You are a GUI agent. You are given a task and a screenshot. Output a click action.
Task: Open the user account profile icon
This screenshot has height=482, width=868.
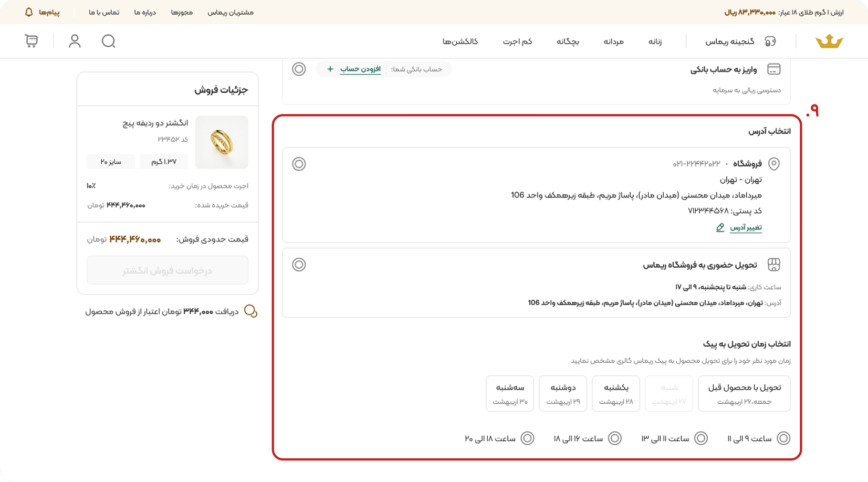point(75,41)
